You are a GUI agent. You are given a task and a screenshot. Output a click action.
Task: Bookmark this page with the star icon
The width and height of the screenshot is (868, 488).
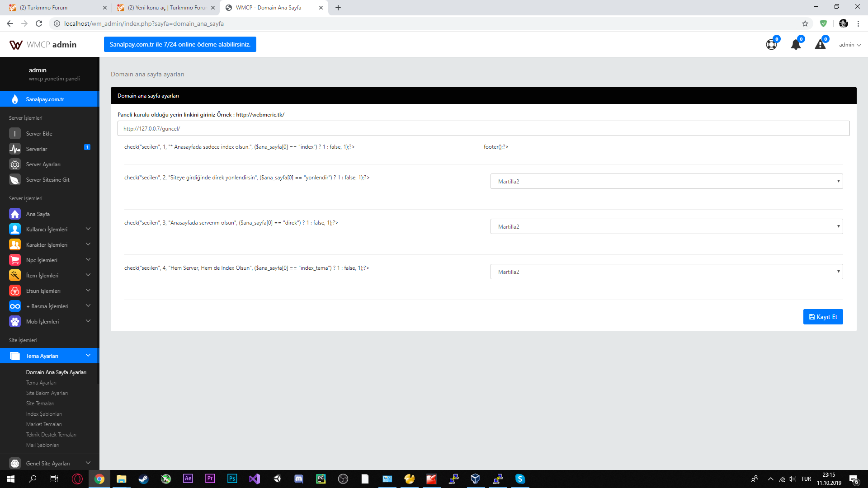805,23
